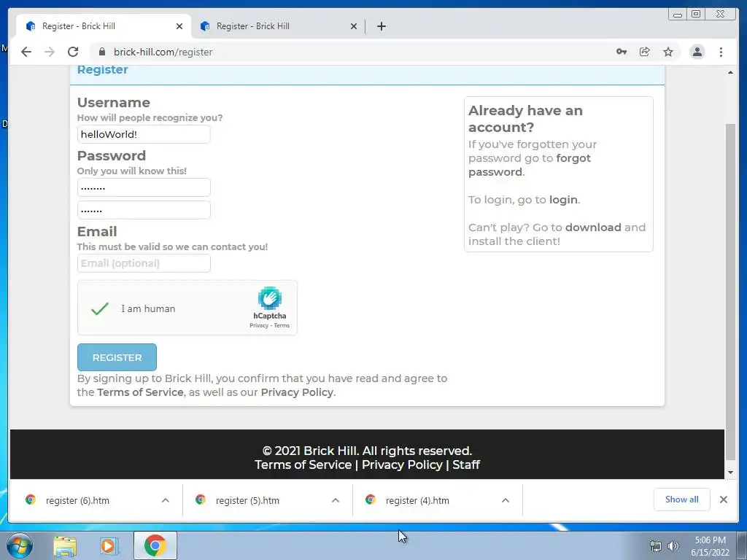
Task: Click page scrollbar down arrow
Action: 730,472
